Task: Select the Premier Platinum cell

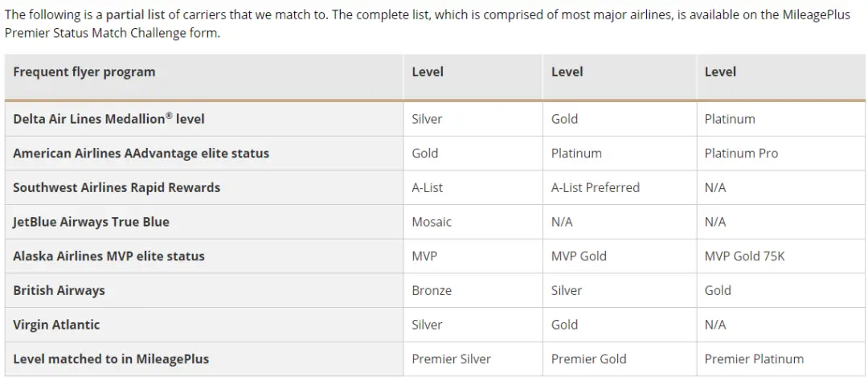Action: 754,359
